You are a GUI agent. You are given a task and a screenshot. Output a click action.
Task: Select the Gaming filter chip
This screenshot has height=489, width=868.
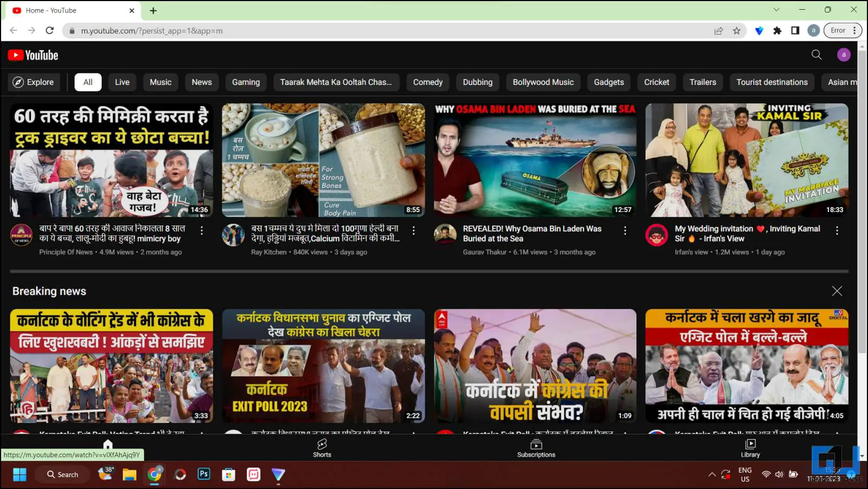pos(246,82)
